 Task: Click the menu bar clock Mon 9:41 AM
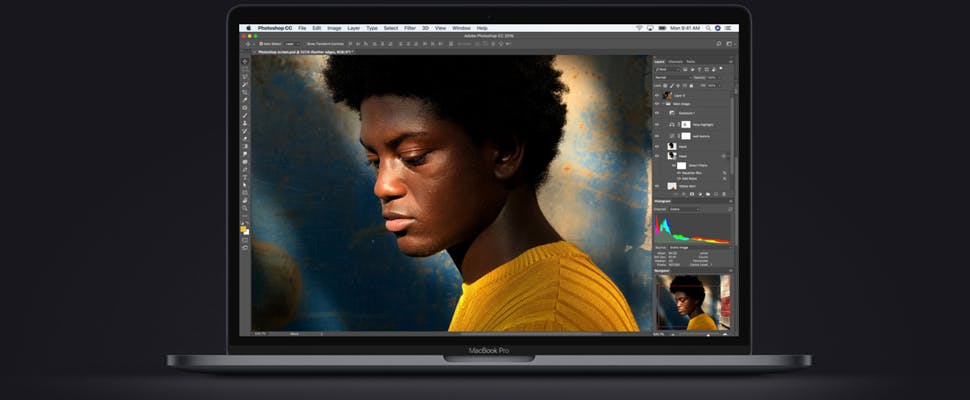(685, 28)
